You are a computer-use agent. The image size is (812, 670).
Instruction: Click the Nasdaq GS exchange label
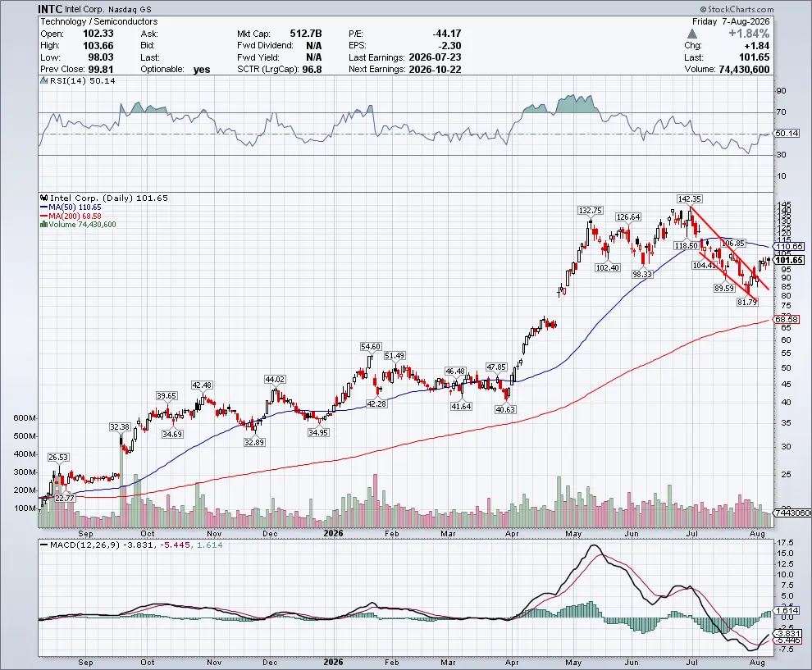click(x=130, y=10)
